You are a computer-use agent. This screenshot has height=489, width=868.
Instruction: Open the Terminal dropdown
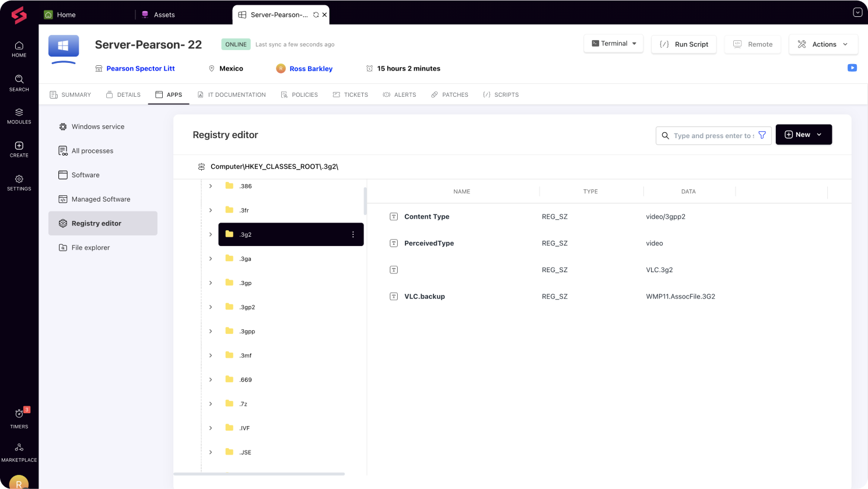click(613, 44)
